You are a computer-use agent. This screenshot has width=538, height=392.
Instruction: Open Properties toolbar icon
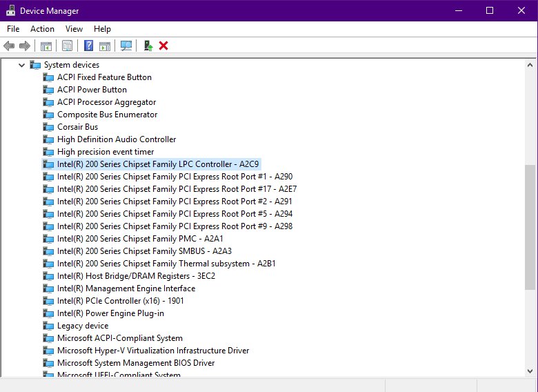[x=68, y=46]
